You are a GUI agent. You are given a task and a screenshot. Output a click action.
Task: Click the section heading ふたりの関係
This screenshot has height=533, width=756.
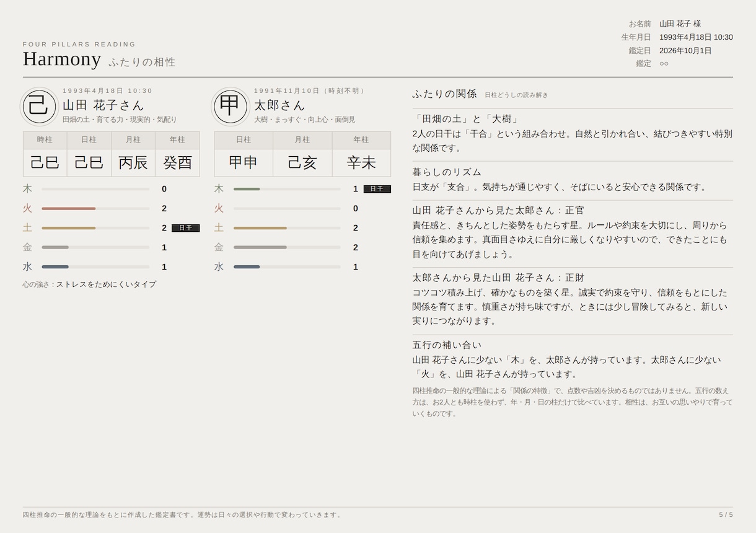point(444,94)
